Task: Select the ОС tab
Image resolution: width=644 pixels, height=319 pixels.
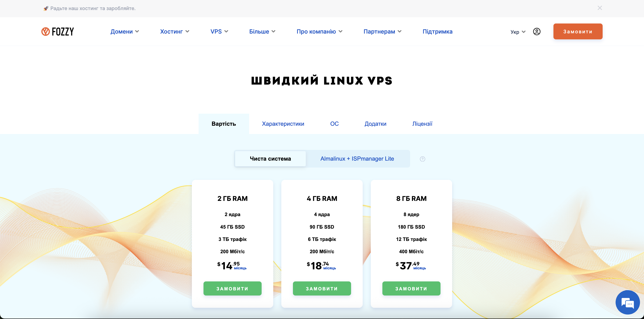Action: click(334, 124)
